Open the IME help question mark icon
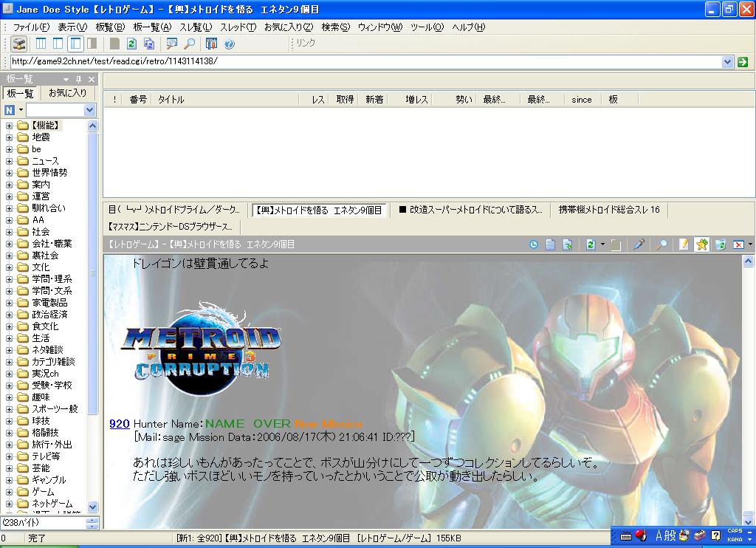756x548 pixels. [x=715, y=535]
